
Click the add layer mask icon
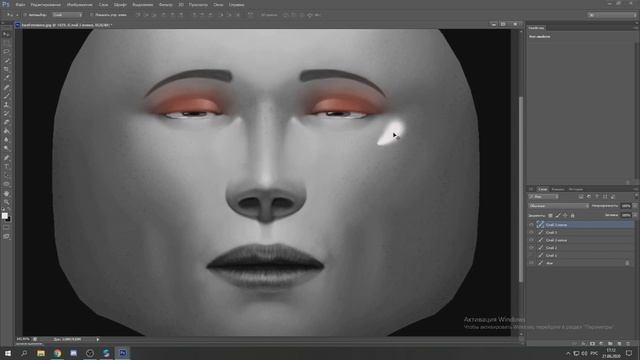pos(592,344)
